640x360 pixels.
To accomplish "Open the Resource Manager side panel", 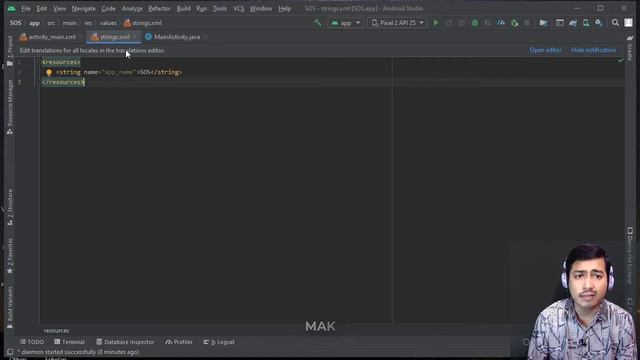I will point(10,107).
